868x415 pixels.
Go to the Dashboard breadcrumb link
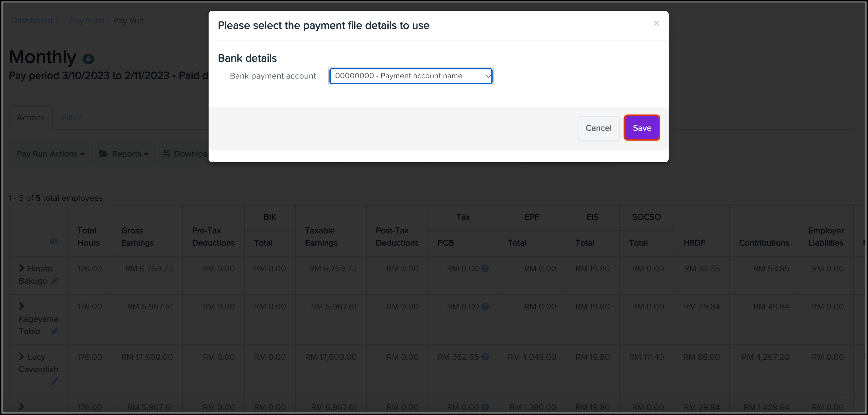click(32, 21)
